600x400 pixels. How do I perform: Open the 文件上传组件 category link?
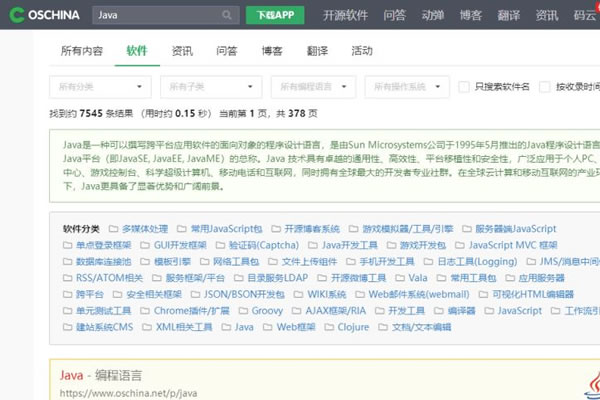309,261
